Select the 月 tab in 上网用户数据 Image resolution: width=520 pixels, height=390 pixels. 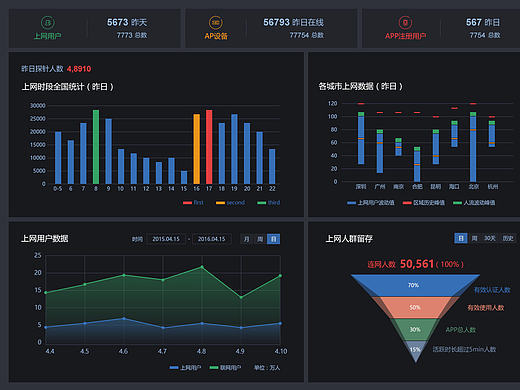tap(247, 239)
